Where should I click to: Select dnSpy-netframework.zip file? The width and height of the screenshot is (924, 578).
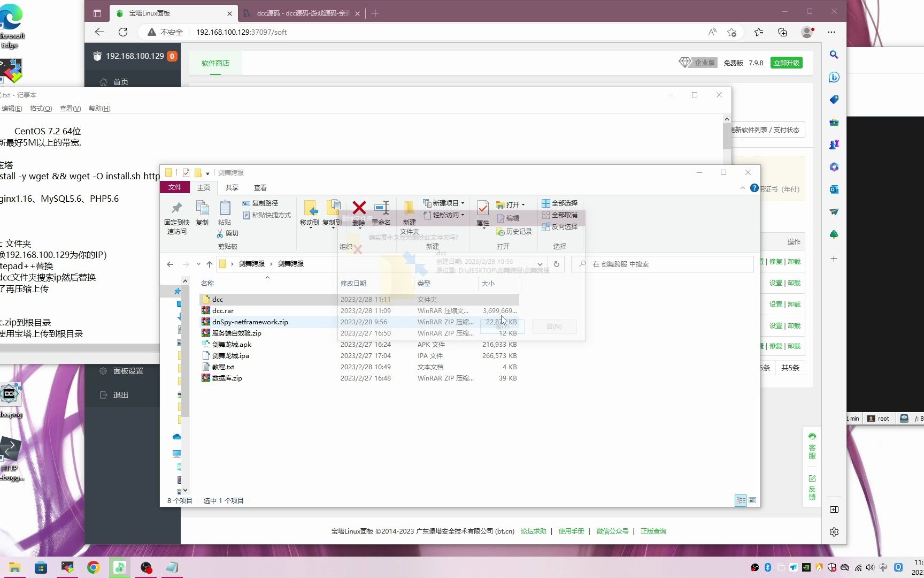tap(359, 322)
